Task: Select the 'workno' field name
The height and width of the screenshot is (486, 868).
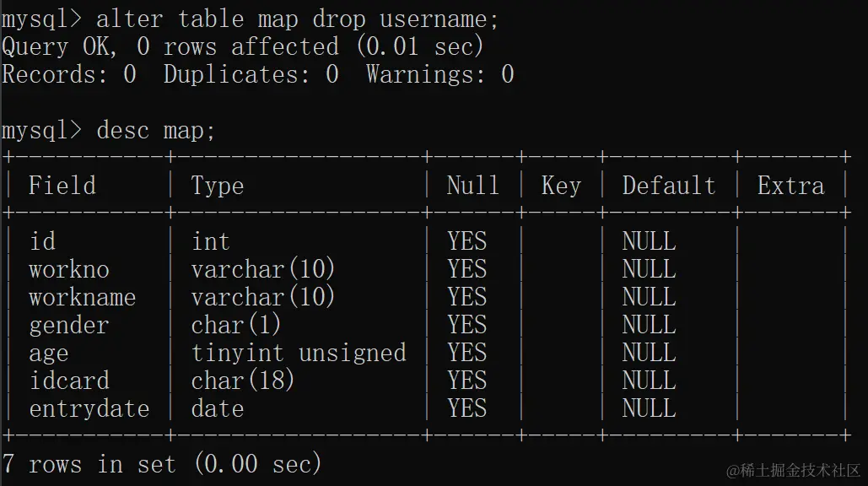Action: (68, 269)
